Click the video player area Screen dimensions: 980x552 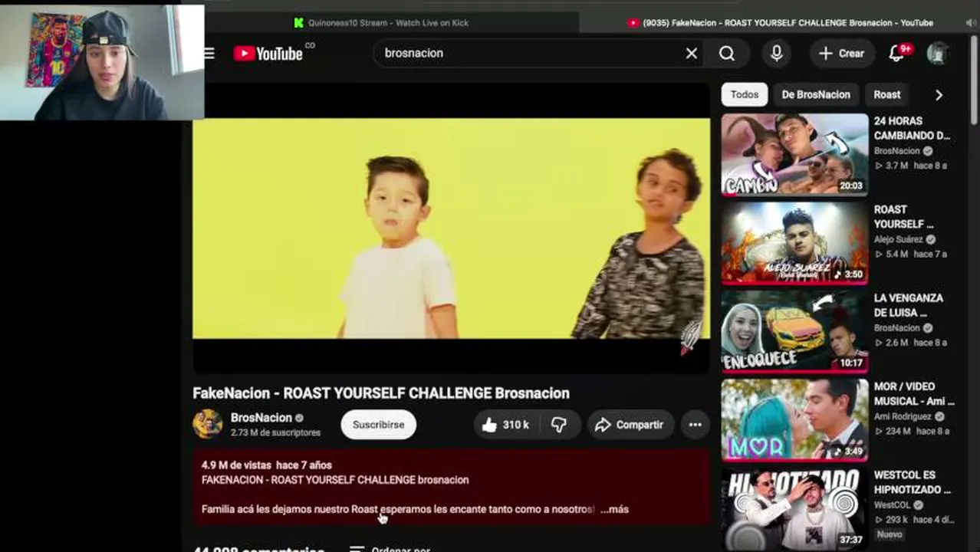[x=451, y=228]
